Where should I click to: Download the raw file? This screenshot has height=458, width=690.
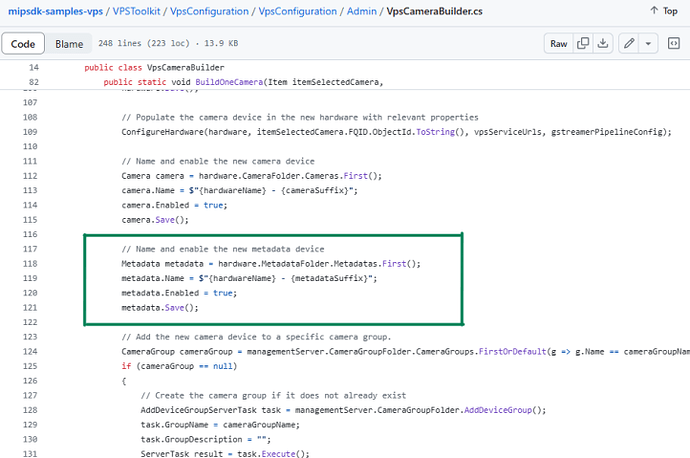point(603,44)
